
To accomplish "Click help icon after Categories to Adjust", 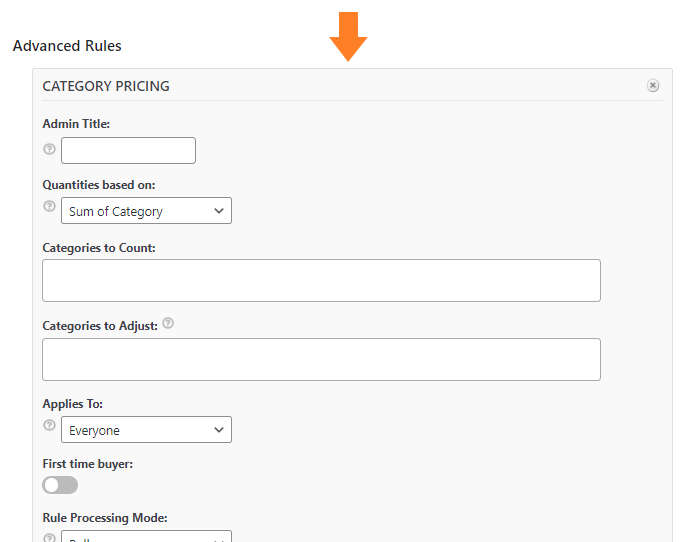I will point(168,323).
